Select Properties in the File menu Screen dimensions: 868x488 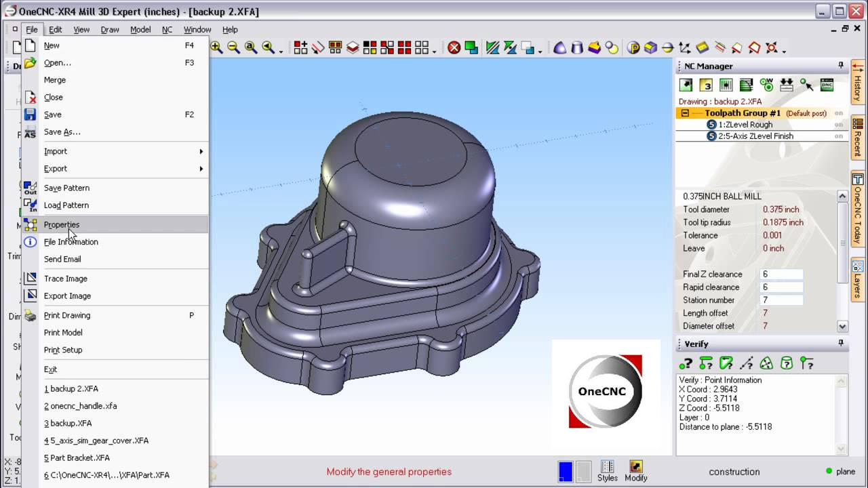click(x=62, y=224)
